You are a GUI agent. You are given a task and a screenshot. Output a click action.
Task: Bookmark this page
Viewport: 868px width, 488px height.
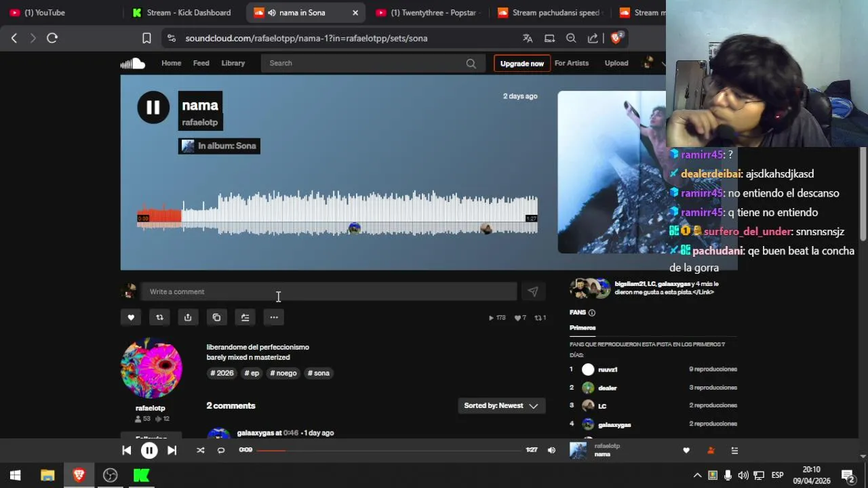tap(146, 38)
